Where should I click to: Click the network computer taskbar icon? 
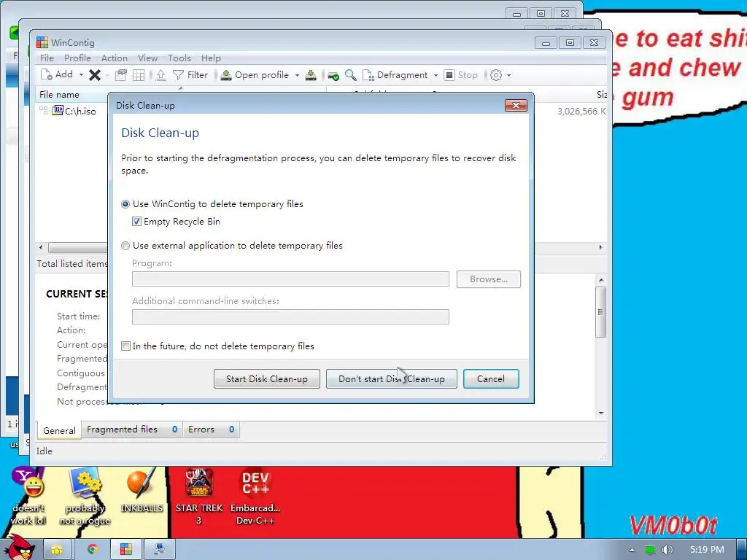(160, 550)
